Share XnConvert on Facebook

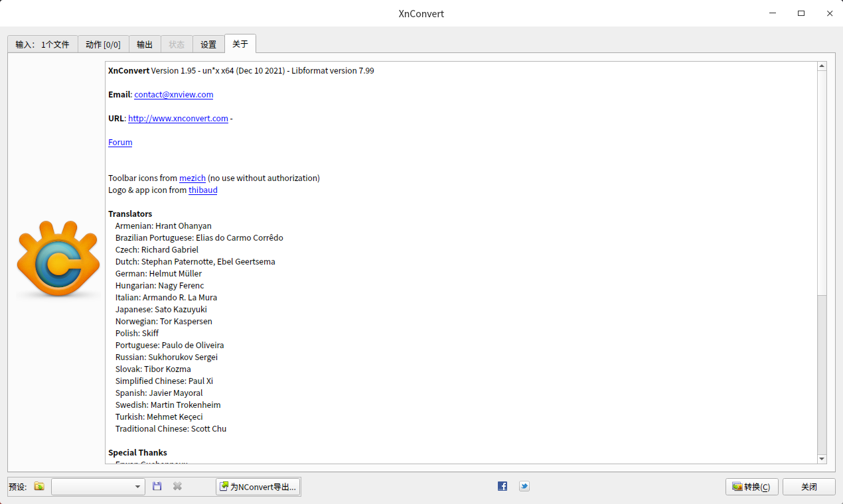click(502, 486)
